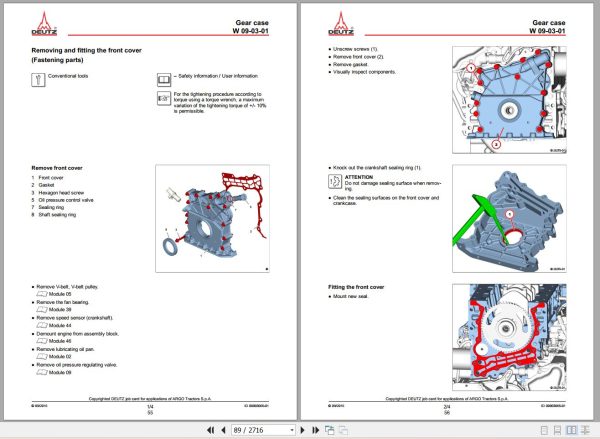Click the 'Visually inspect components' step
Viewport: 600px width, 439px height.
(364, 72)
